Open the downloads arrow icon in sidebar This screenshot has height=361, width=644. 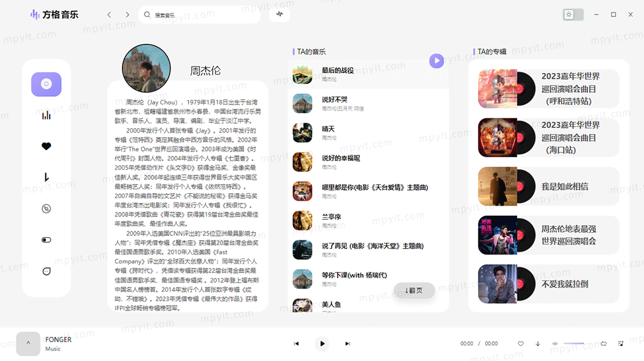pyautogui.click(x=47, y=177)
